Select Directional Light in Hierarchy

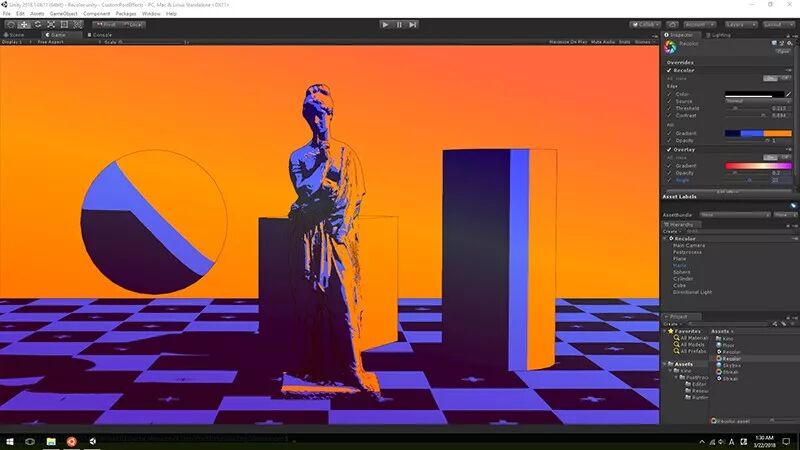point(692,293)
